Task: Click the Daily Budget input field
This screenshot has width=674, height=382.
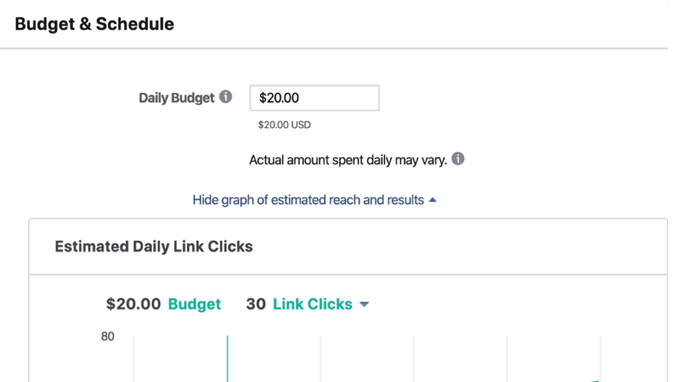Action: click(314, 98)
